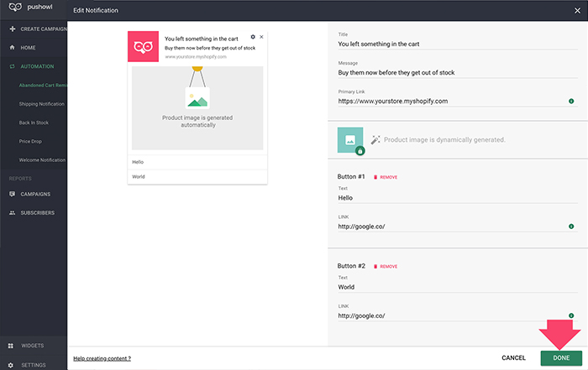Click the 'Edit Notification' dialog title
Image resolution: width=588 pixels, height=370 pixels.
(x=96, y=10)
